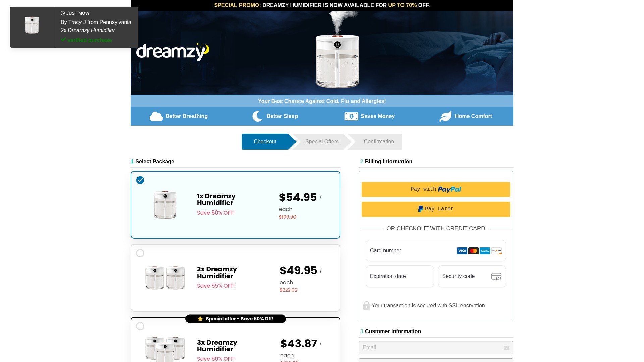This screenshot has height=362, width=644.
Task: Click the Visa card logo
Action: (462, 251)
